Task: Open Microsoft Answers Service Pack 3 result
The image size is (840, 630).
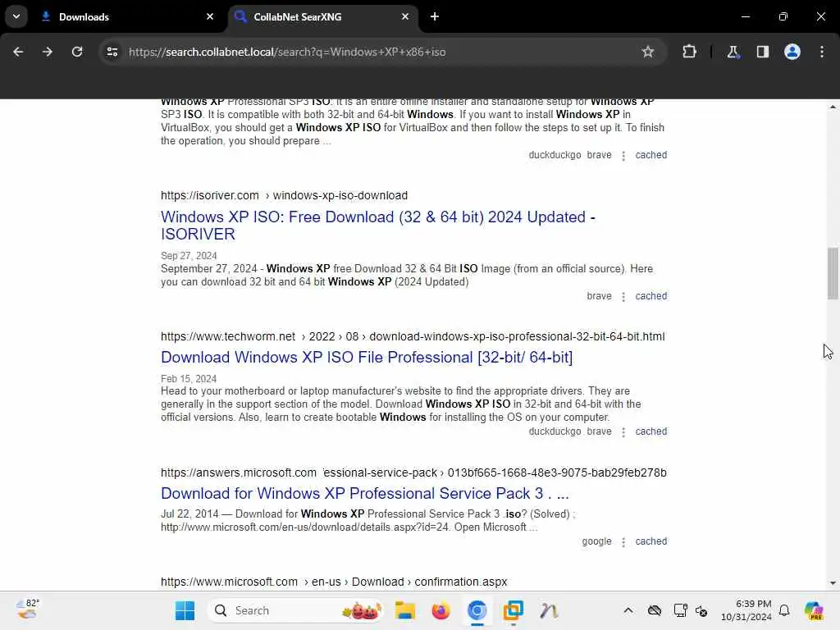Action: tap(365, 493)
